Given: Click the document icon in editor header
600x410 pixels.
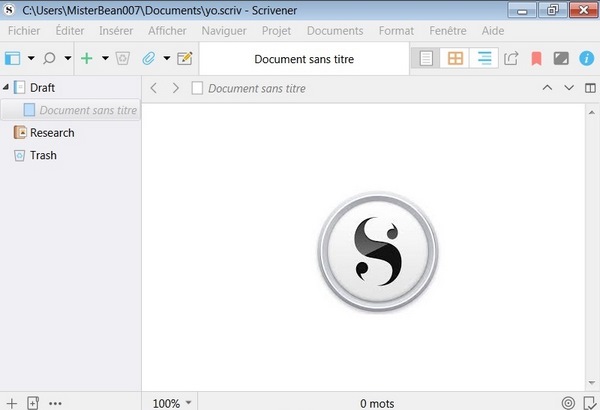Looking at the screenshot, I should click(197, 88).
